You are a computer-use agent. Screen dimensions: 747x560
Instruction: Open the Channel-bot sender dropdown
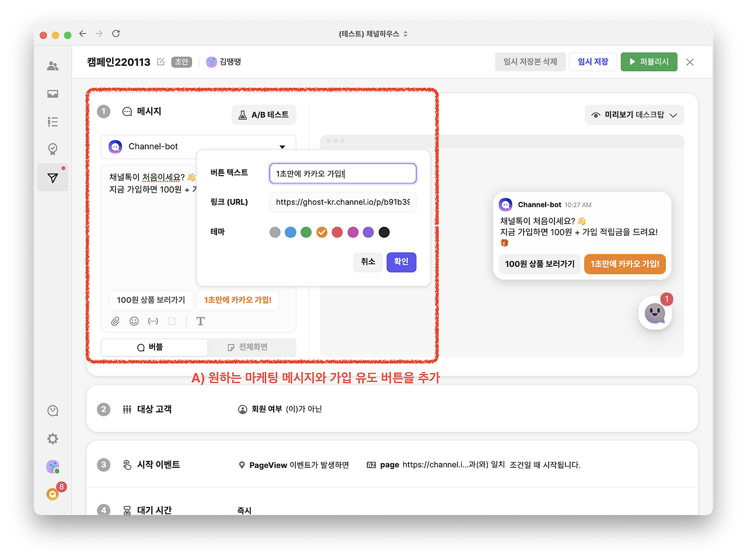pos(198,146)
